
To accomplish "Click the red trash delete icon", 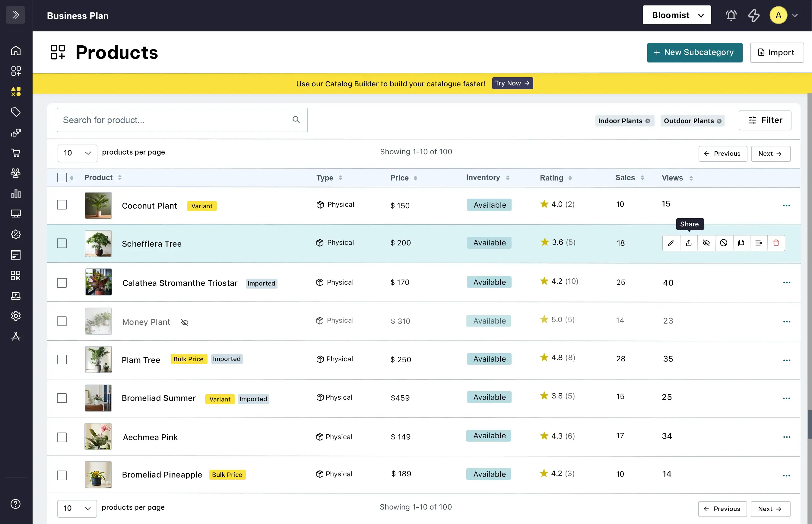I will pos(776,243).
